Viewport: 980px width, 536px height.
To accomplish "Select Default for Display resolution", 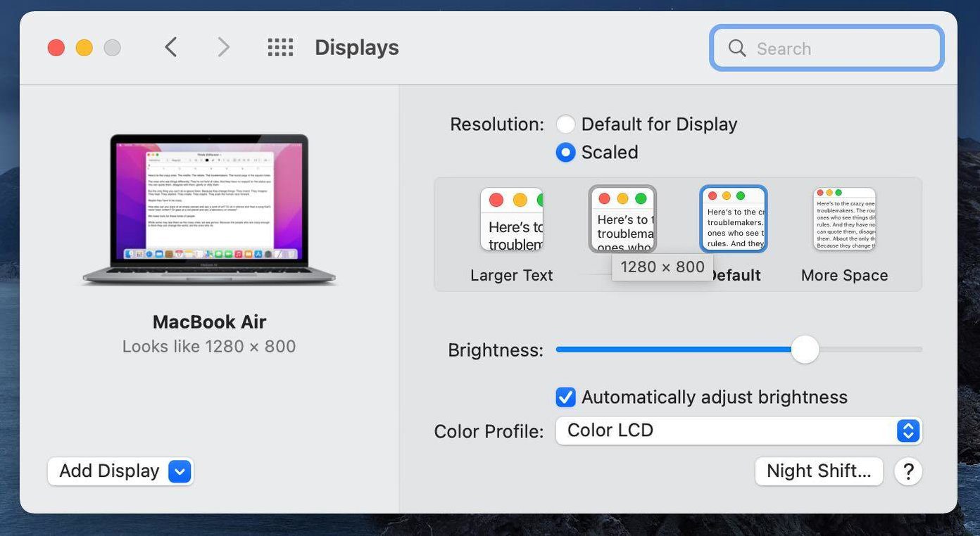I will tap(565, 125).
